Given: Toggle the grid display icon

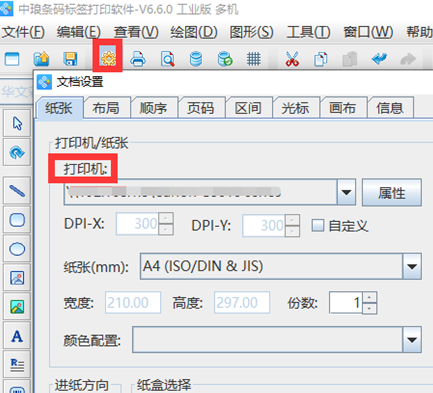Looking at the screenshot, I should coord(254,59).
